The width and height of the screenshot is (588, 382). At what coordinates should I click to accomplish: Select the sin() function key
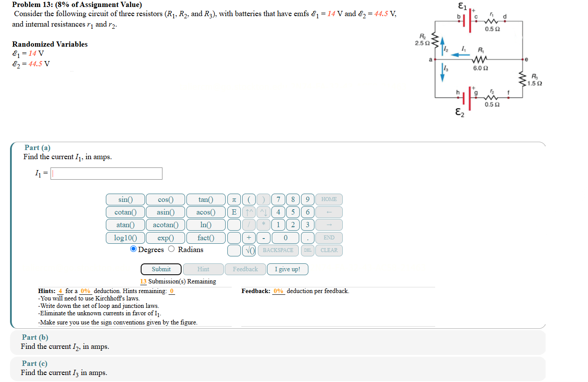pos(125,199)
